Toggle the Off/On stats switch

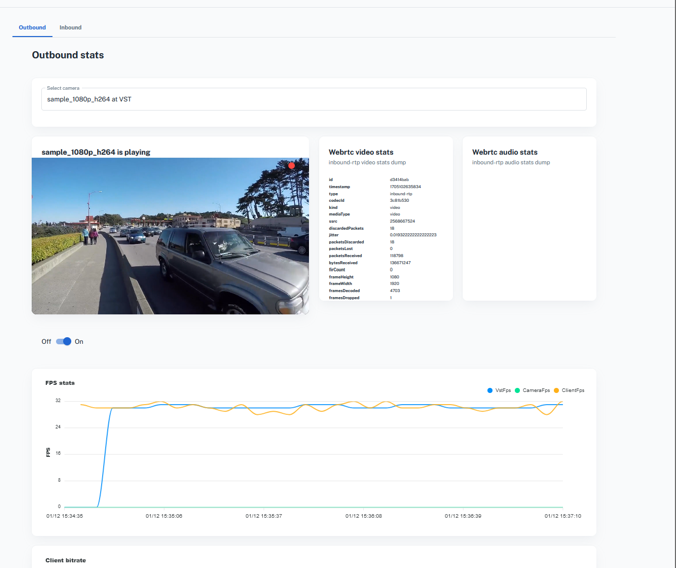(x=64, y=341)
